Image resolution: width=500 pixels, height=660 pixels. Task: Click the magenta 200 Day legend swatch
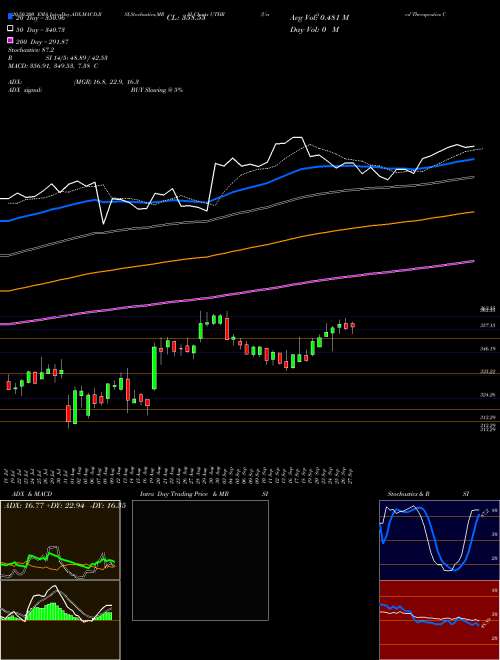(x=10, y=41)
